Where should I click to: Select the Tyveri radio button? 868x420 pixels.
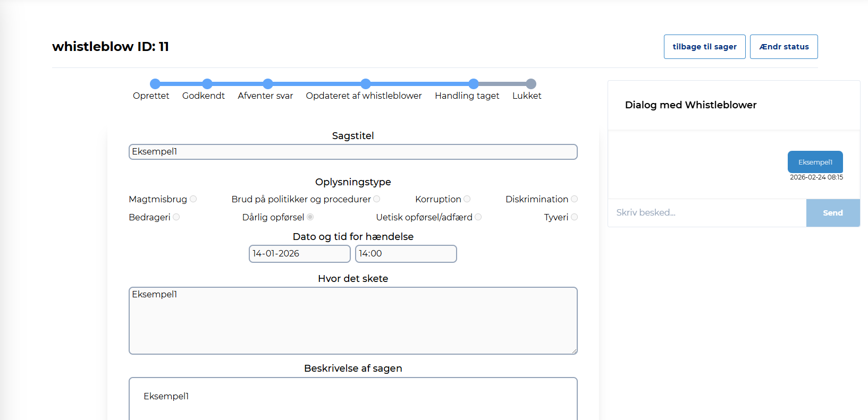[x=575, y=217]
